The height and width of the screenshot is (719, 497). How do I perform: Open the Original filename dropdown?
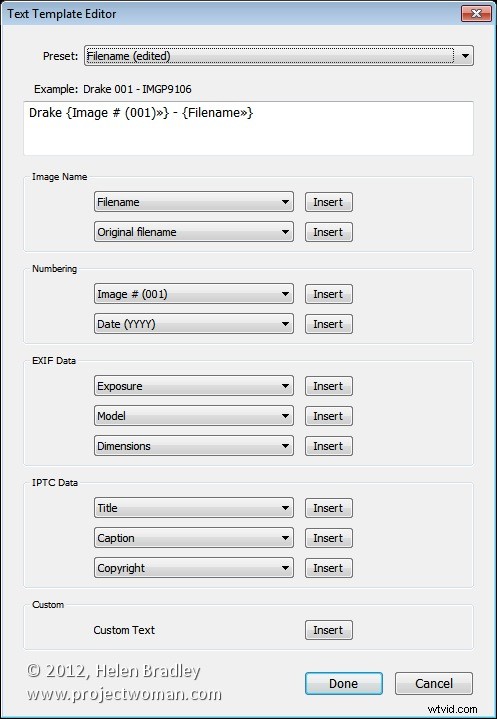point(193,232)
